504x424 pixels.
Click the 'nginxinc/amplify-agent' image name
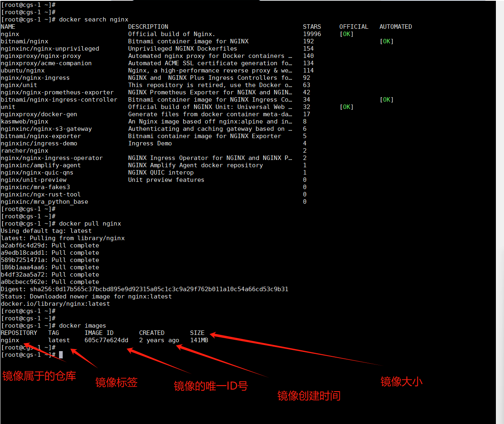pos(41,165)
